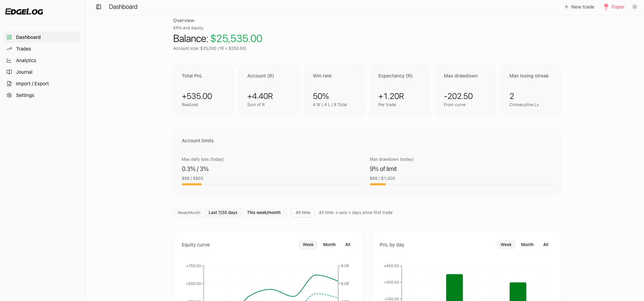Screen dimensions: 644x301
Task: Click the Trades trending-arrow icon
Action: pyautogui.click(x=9, y=49)
